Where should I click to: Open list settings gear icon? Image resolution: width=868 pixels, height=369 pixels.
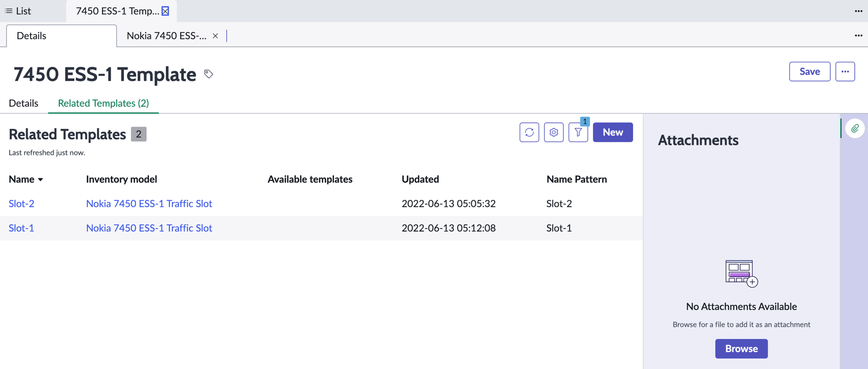coord(554,133)
